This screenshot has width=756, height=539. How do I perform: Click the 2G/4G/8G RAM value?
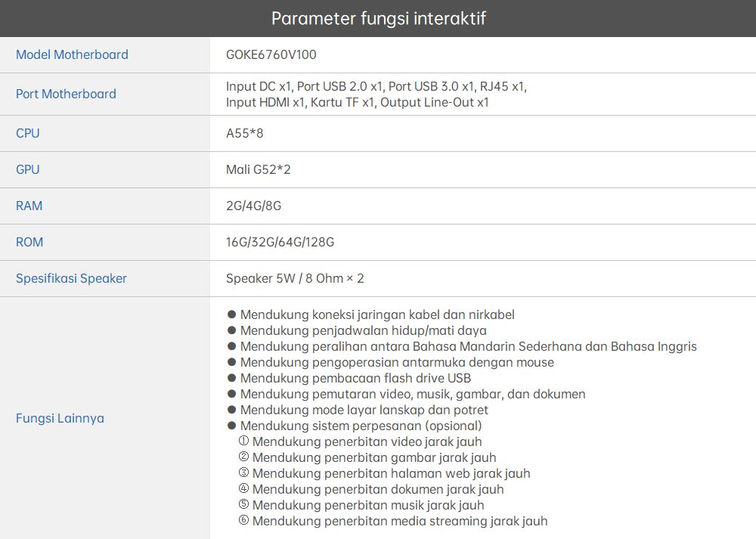click(x=253, y=206)
